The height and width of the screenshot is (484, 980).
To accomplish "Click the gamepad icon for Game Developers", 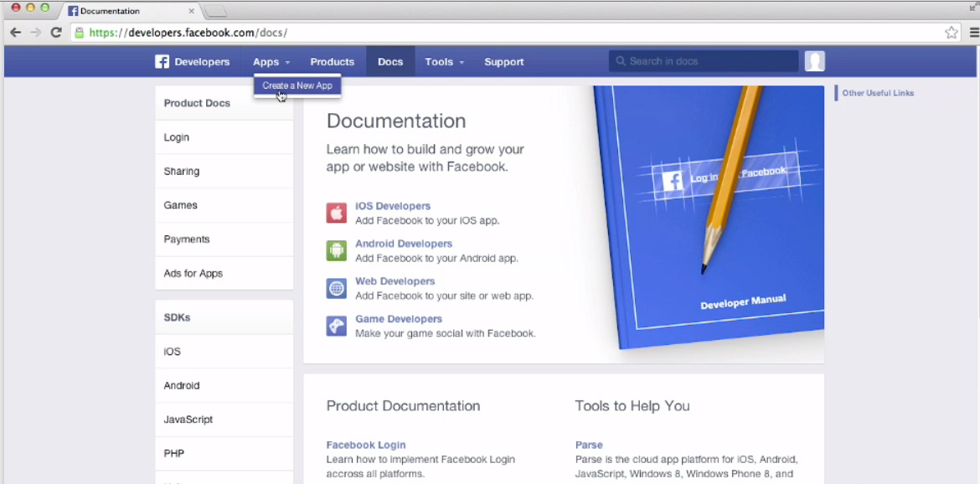I will pos(336,326).
